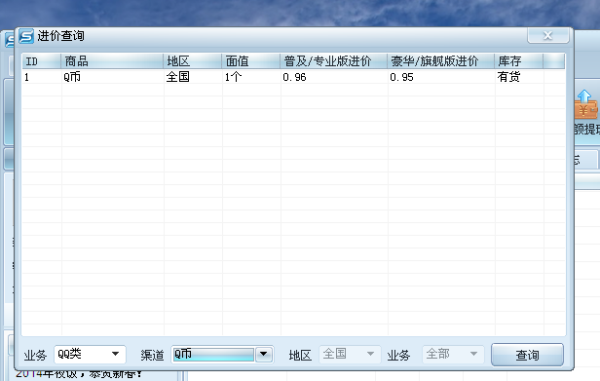Click the 1个 face value cell
This screenshot has width=600, height=381.
251,77
